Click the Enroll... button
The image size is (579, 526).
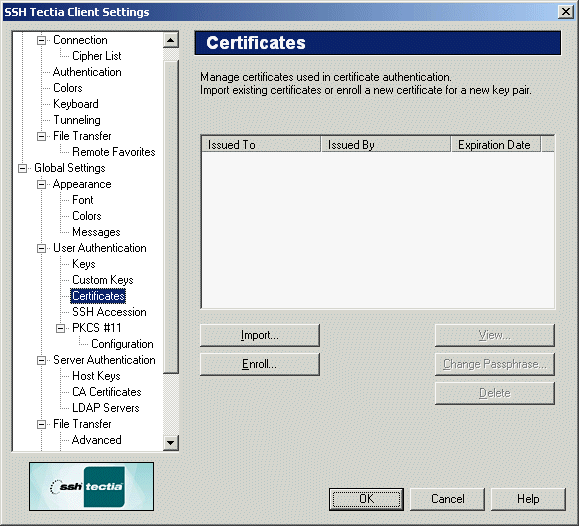[260, 364]
